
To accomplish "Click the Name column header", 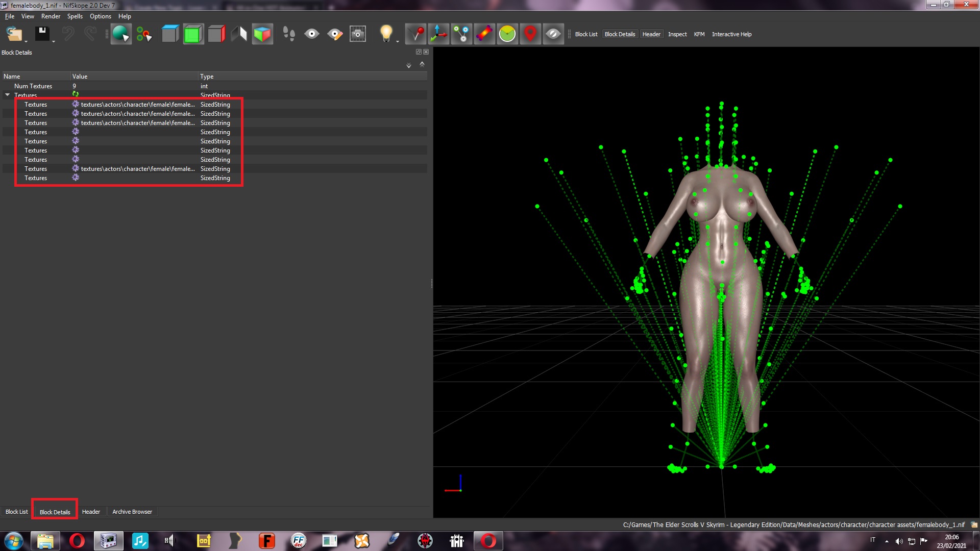I will click(x=36, y=77).
